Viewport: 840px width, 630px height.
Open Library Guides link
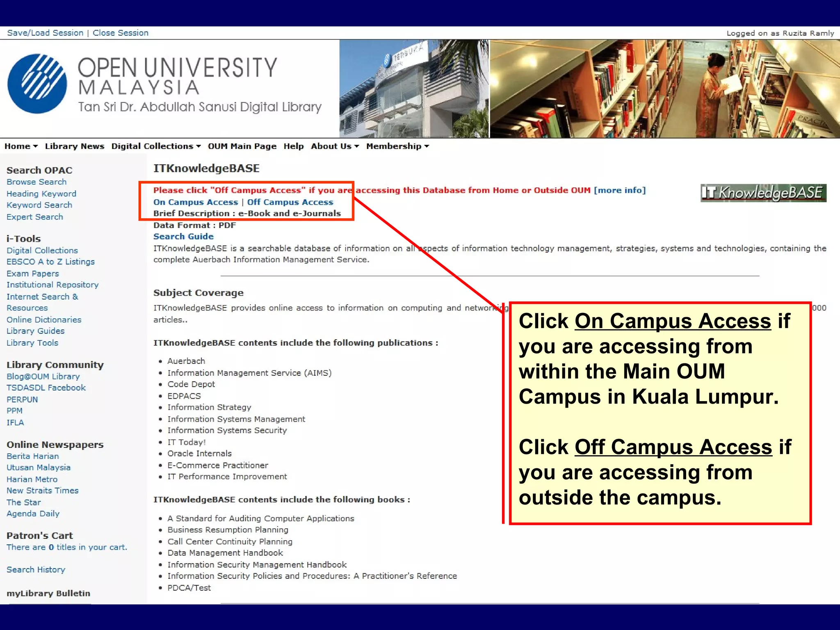pos(36,331)
